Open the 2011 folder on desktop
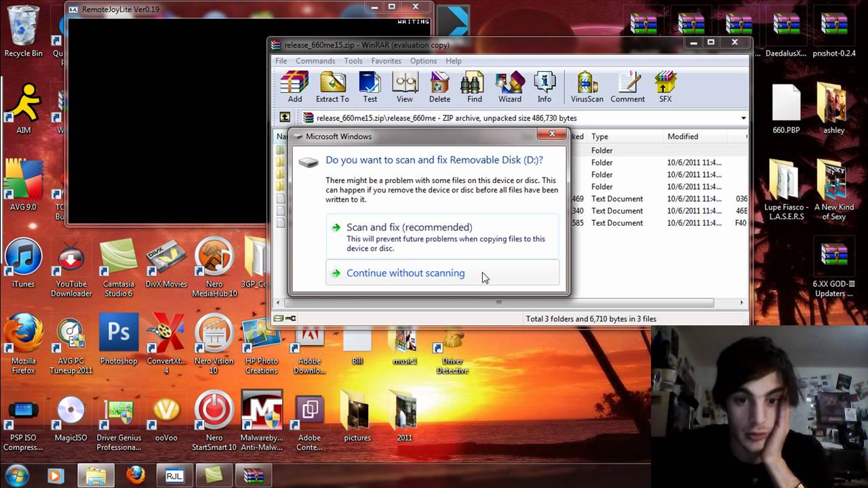The width and height of the screenshot is (868, 488). pos(405,417)
